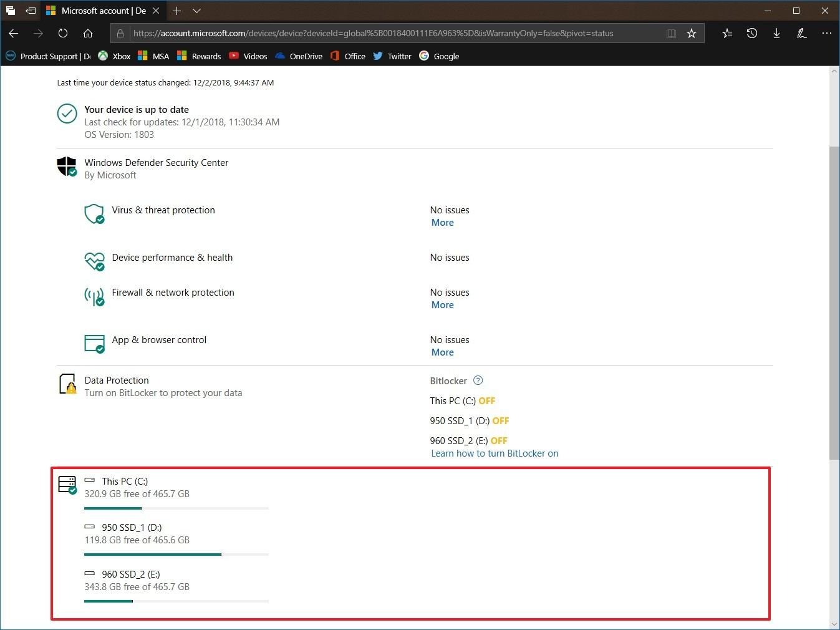
Task: Open Settings and more ellipsis menu
Action: tap(826, 34)
